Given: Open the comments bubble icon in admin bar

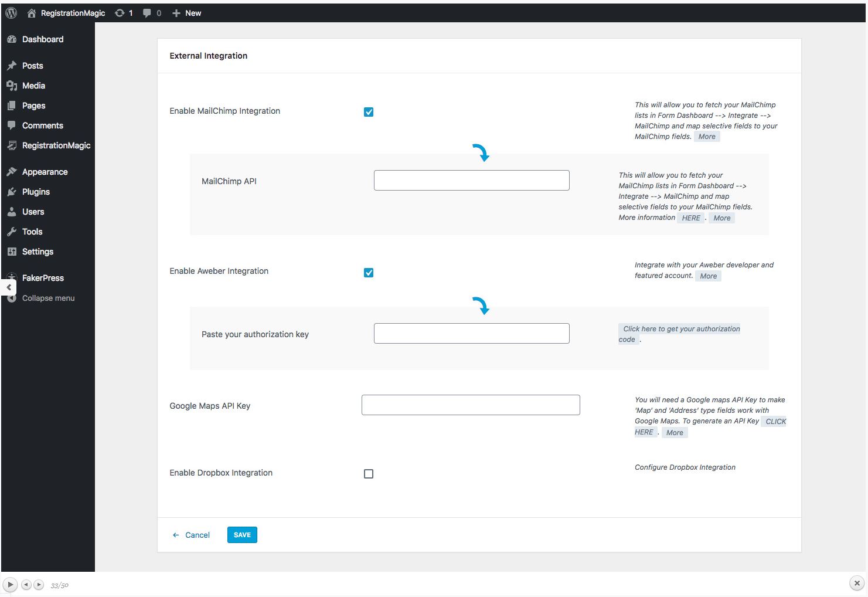Looking at the screenshot, I should 147,13.
